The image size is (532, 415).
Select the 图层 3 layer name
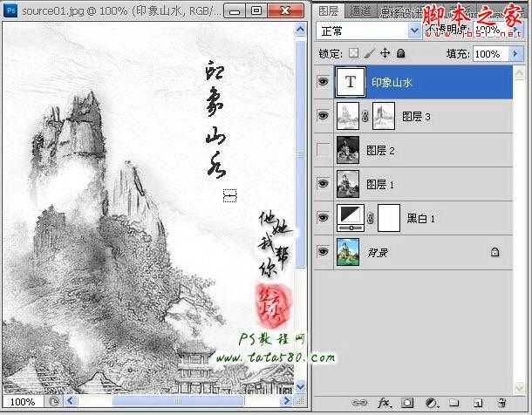point(416,117)
